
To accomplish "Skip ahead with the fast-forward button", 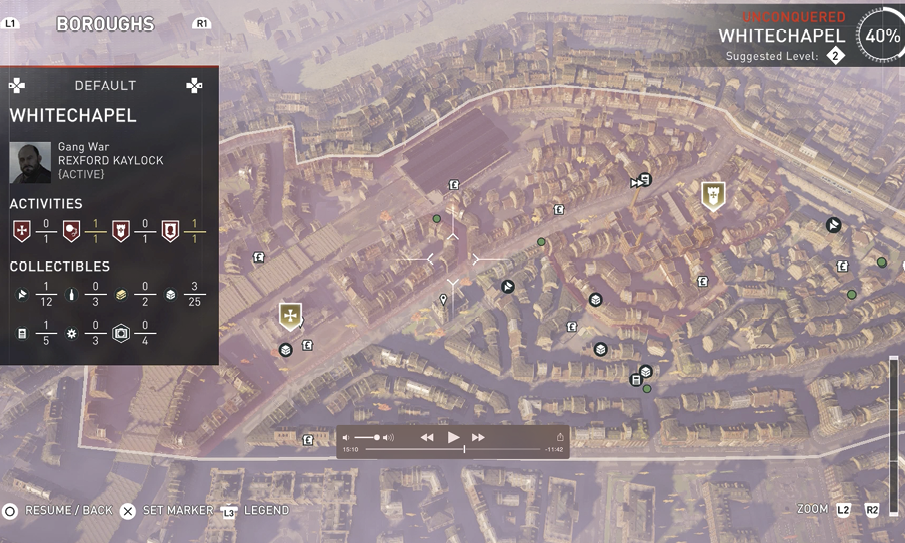I will click(478, 437).
